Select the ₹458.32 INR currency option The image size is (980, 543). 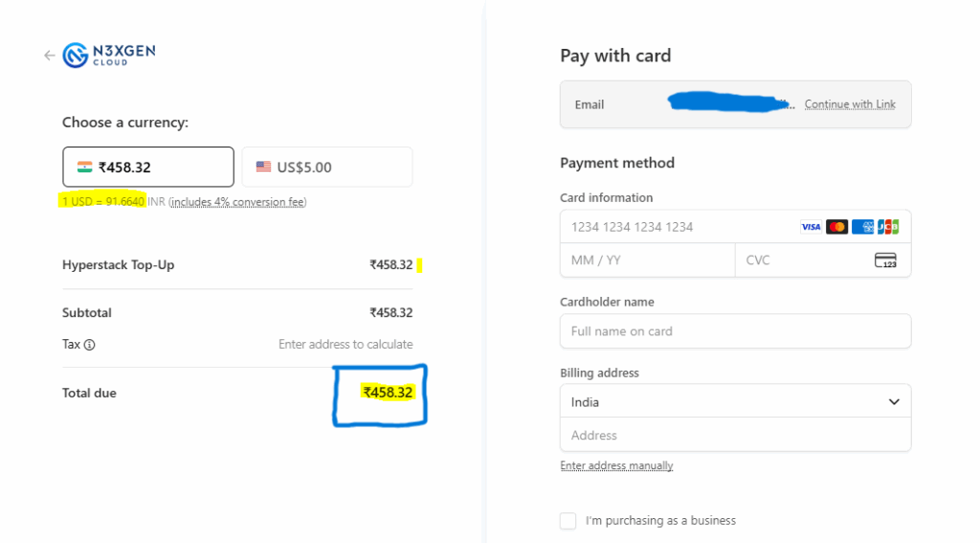coord(148,167)
